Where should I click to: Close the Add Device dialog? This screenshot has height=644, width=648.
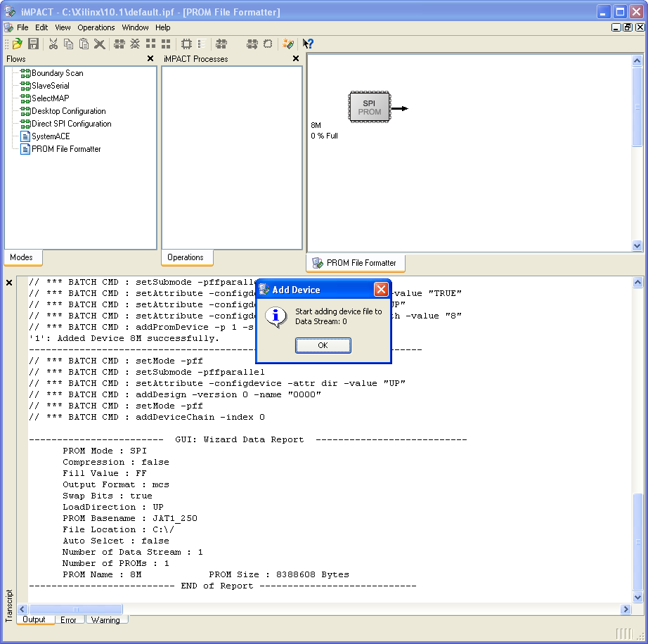coord(381,290)
